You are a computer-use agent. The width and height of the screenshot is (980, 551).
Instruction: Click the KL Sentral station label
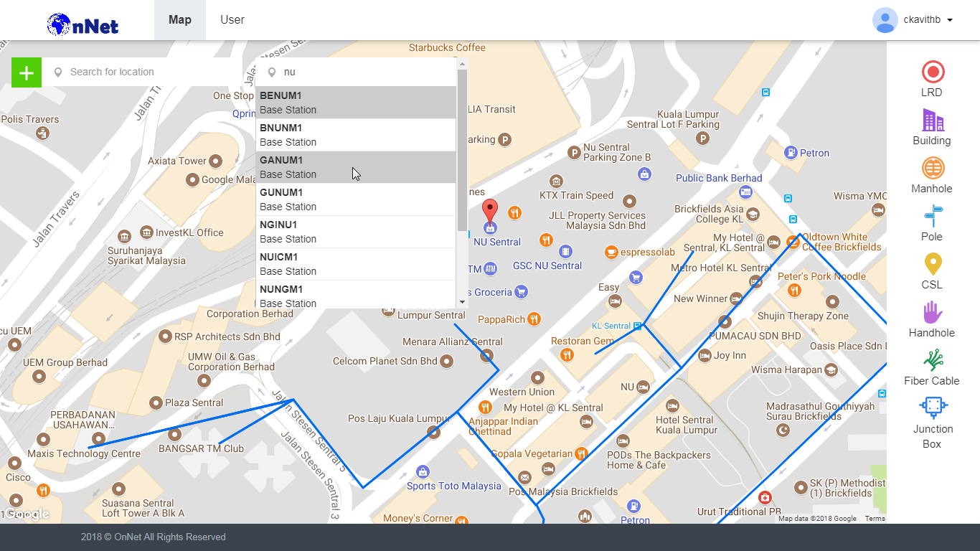point(611,326)
